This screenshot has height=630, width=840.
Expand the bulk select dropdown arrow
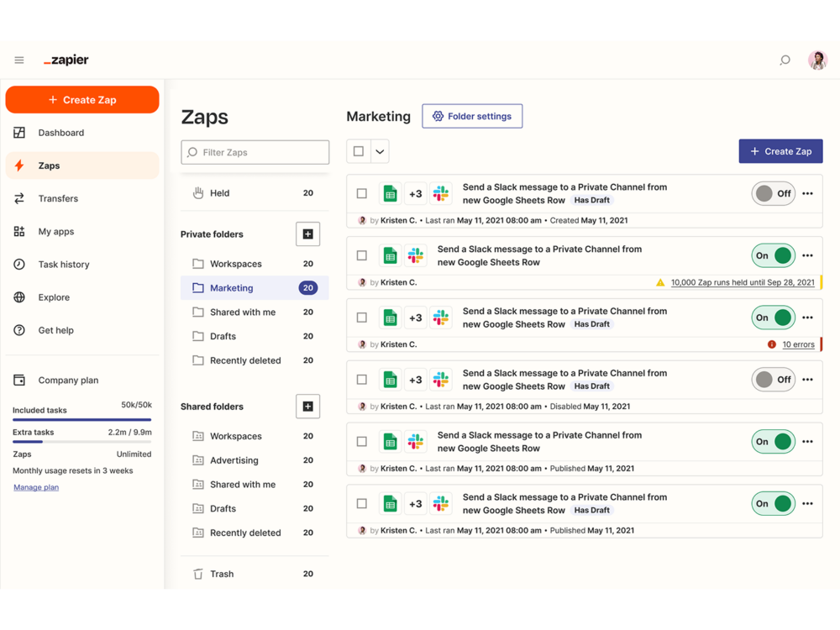380,152
